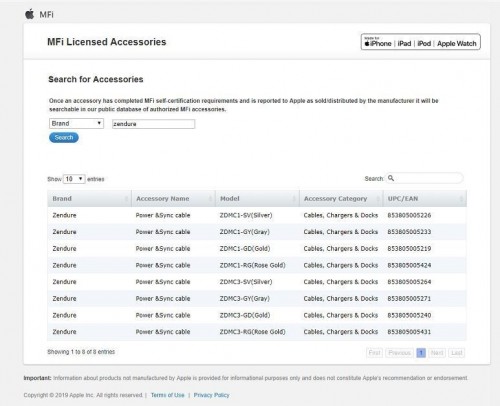Open the Terms of Use link
The image size is (500, 406).
[x=167, y=395]
